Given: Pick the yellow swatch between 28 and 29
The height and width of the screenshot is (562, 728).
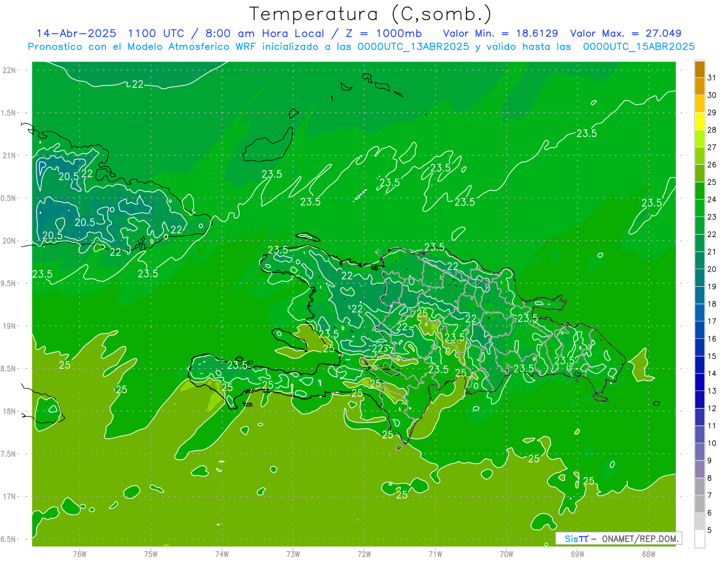Looking at the screenshot, I should 699,121.
